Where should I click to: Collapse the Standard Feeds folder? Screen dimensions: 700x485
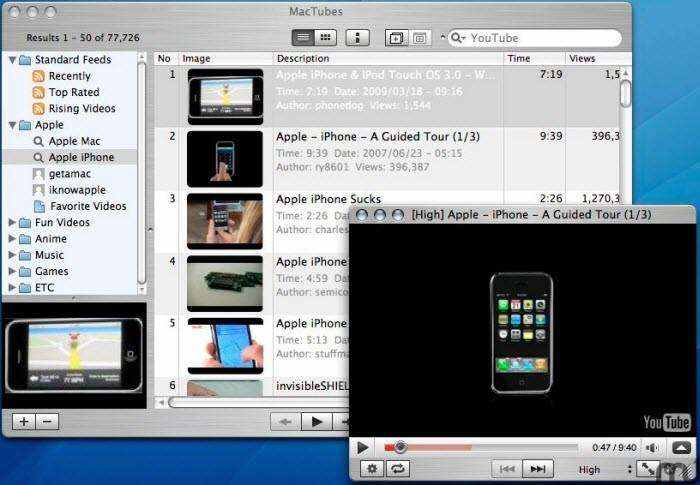(12, 60)
